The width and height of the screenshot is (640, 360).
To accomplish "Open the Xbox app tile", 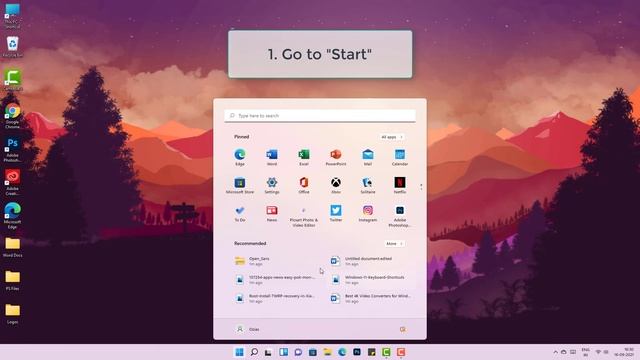I will (x=336, y=185).
